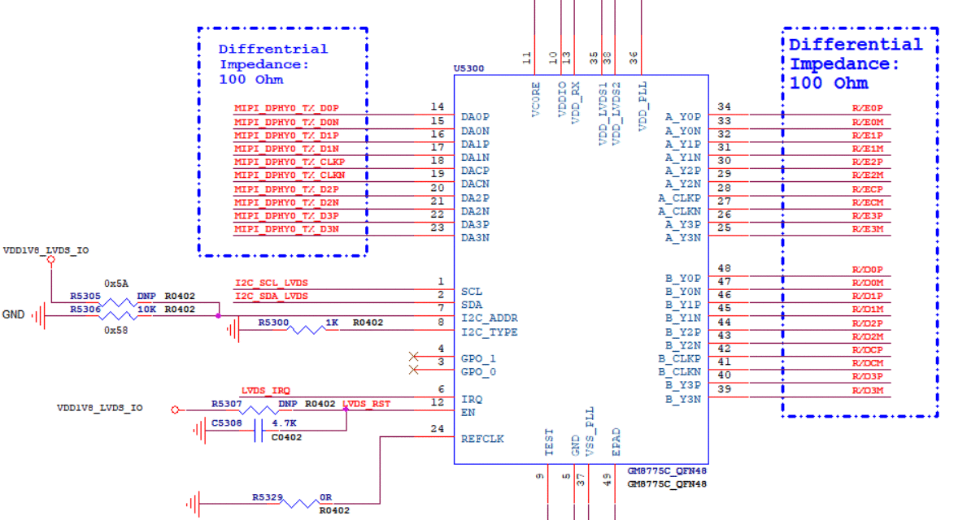
Task: Select the I2C_SDA_LVDS net label
Action: click(271, 296)
